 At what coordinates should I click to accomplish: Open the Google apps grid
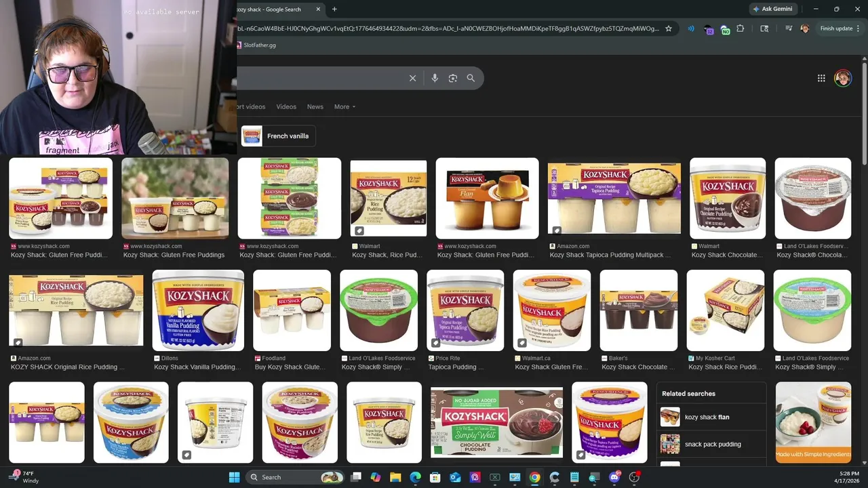[x=821, y=78]
